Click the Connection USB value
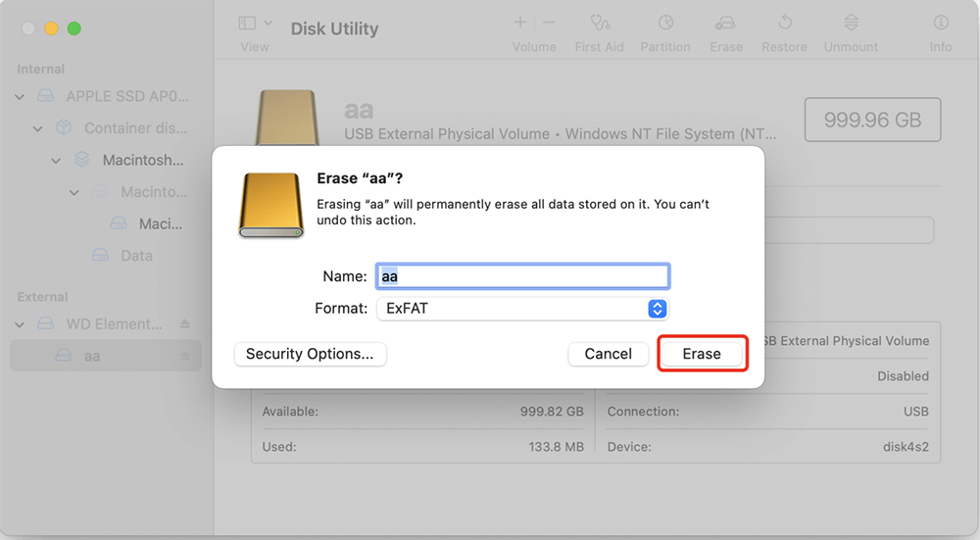The width and height of the screenshot is (980, 540). 915,412
